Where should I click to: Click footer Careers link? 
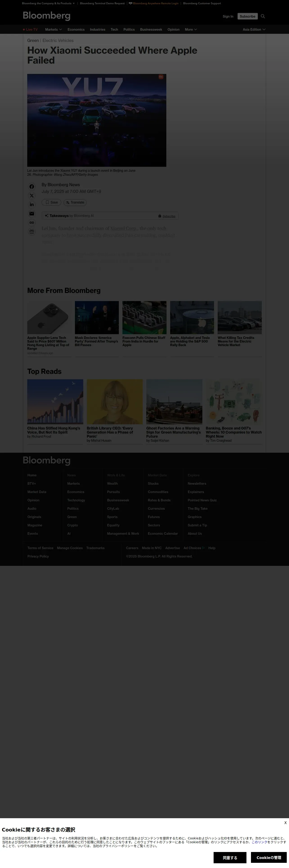132,548
